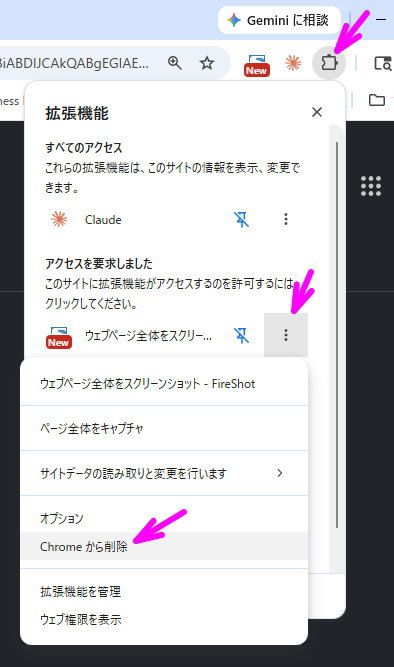Choose ウェブ権限を表示 menu item
The height and width of the screenshot is (667, 394).
(x=164, y=619)
